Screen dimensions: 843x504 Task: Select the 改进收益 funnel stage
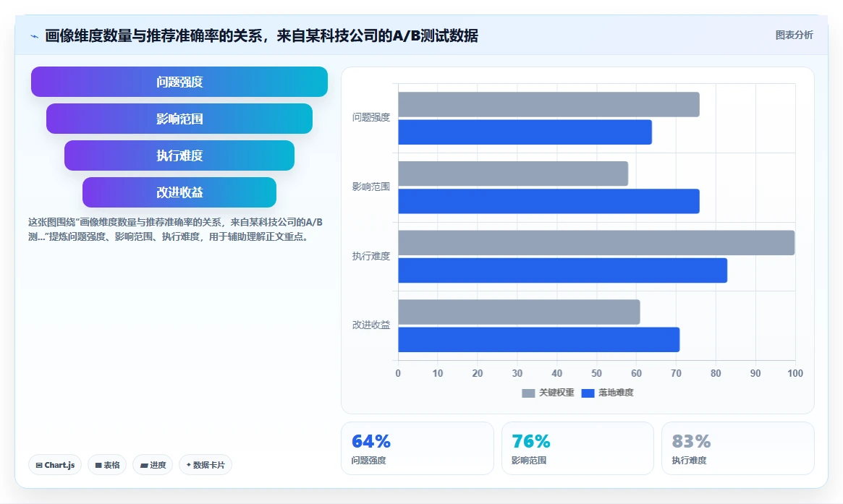[179, 192]
